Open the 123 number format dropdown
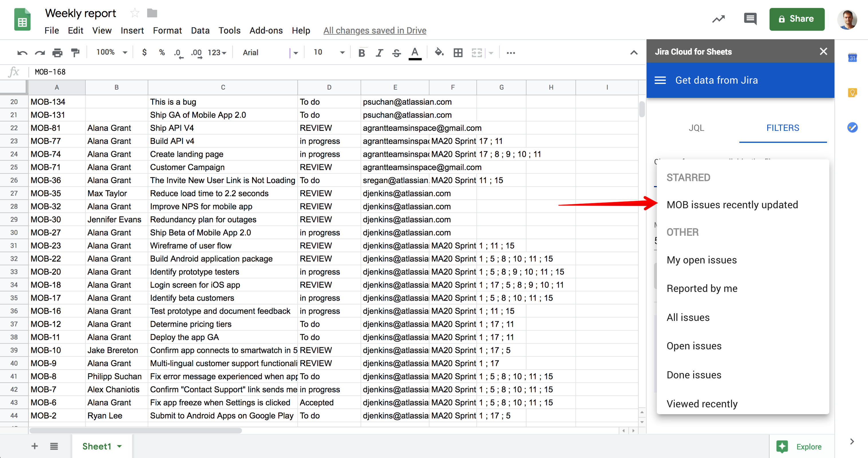This screenshot has width=868, height=458. coord(217,53)
